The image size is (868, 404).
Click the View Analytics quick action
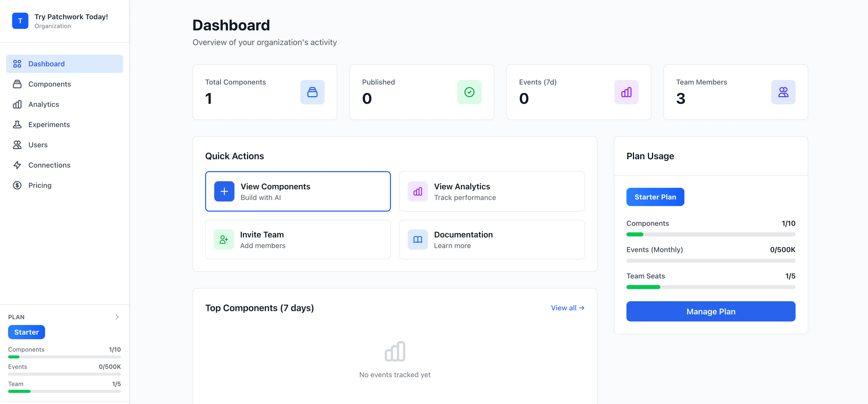tap(492, 191)
